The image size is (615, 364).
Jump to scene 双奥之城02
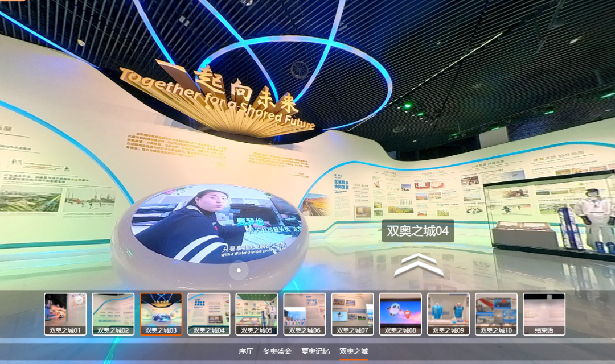point(113,313)
